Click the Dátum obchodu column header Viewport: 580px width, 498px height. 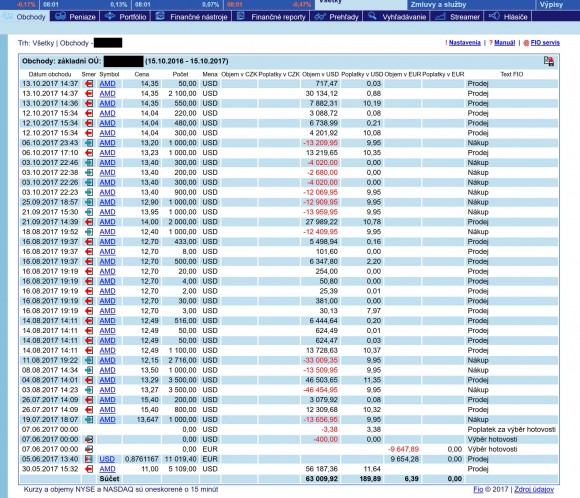pyautogui.click(x=50, y=74)
